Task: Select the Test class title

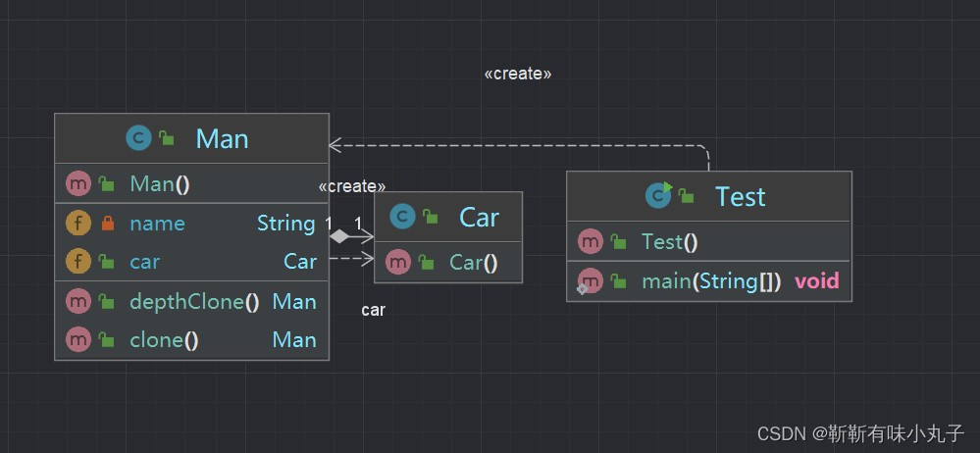Action: coord(741,196)
